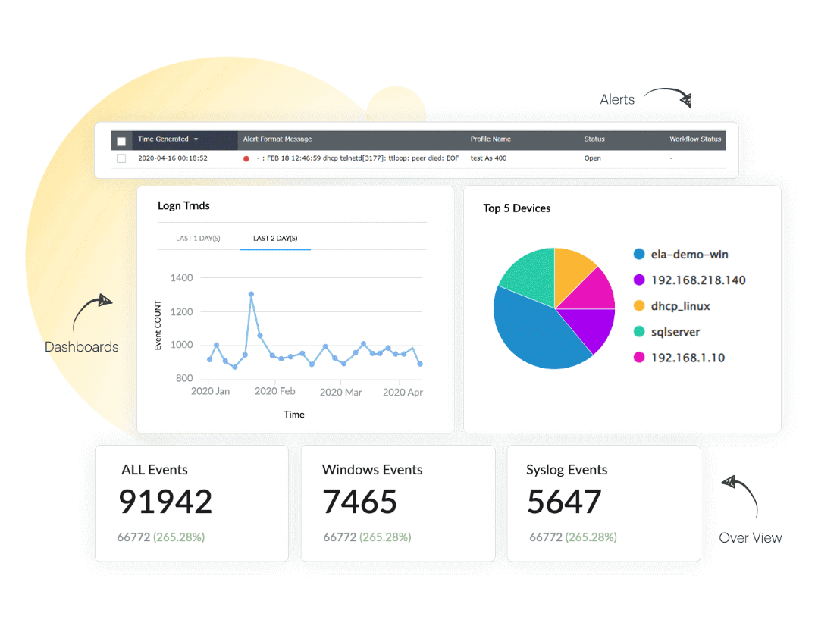Viewport: 840px width, 632px height.
Task: Open the Windows Events summary card
Action: coord(398,503)
